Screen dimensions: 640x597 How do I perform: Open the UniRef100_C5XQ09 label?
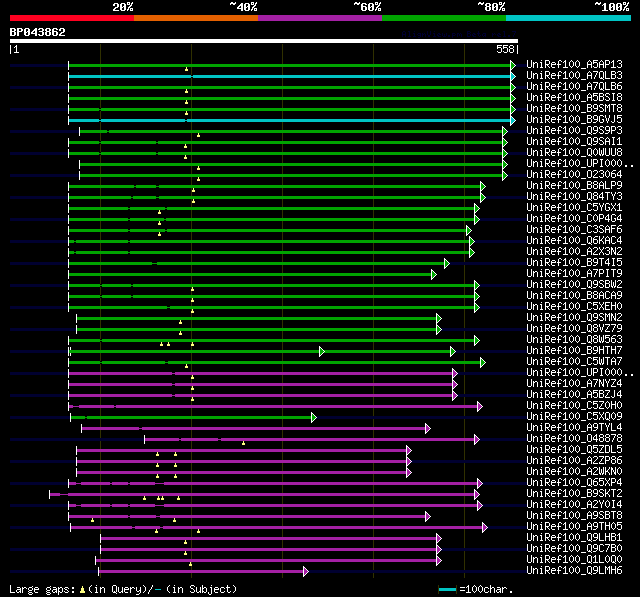coord(574,417)
